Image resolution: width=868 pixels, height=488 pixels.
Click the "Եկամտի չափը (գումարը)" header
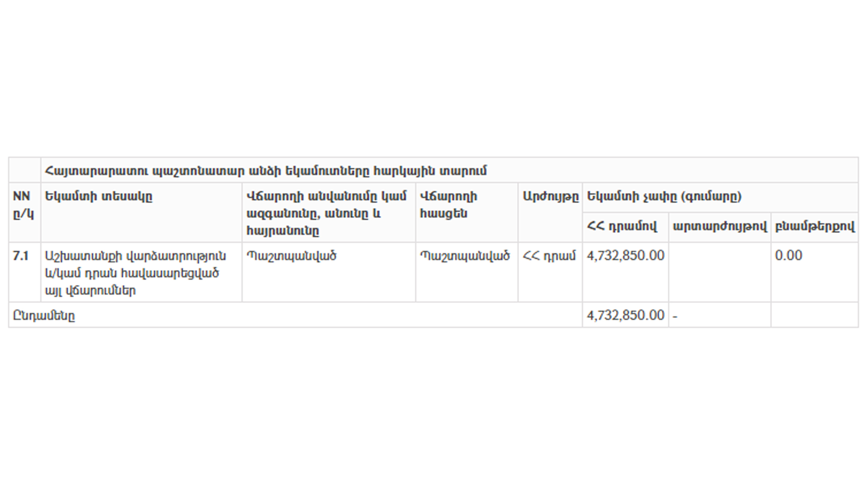pos(664,197)
